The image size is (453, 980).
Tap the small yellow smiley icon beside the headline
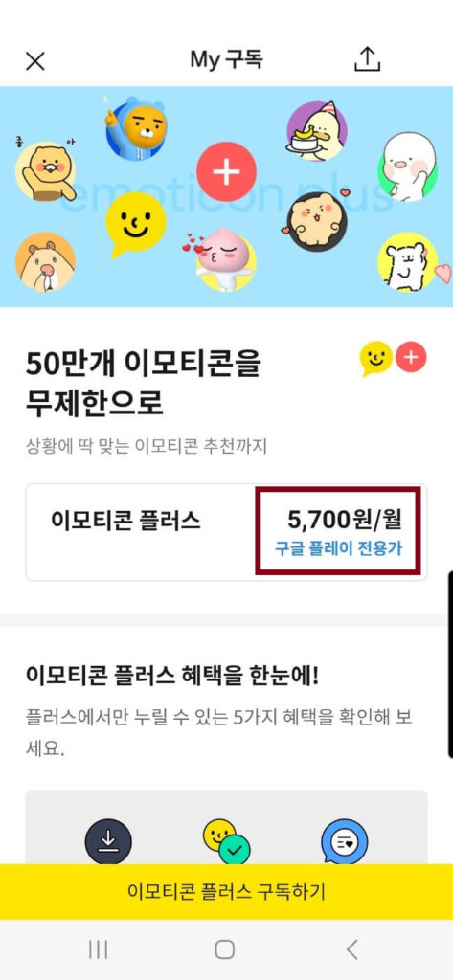376,360
